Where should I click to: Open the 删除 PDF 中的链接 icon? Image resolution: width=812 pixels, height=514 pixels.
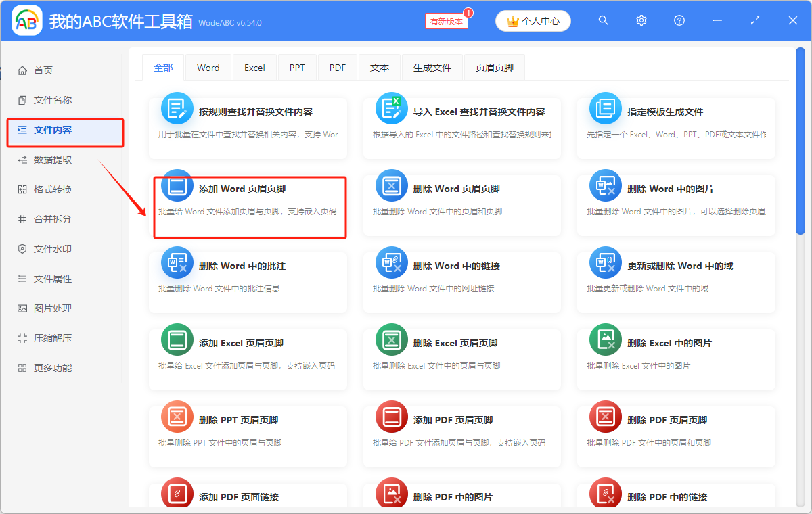coord(606,493)
